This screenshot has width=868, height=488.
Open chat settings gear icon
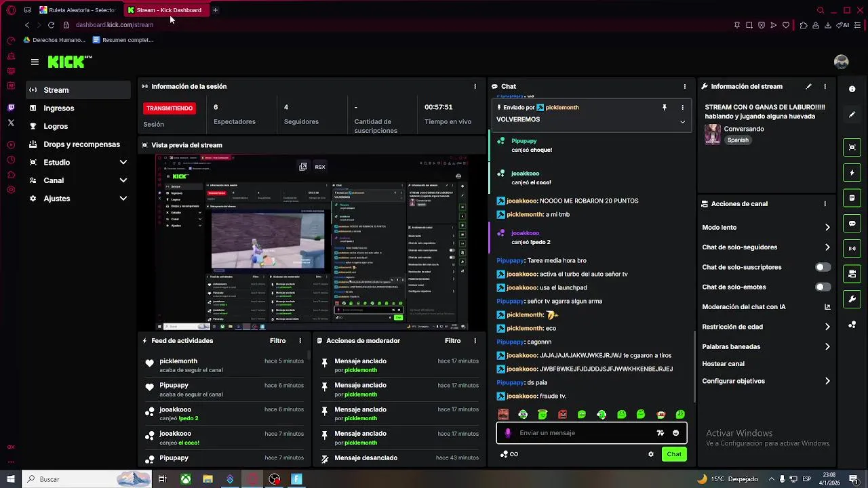click(651, 454)
